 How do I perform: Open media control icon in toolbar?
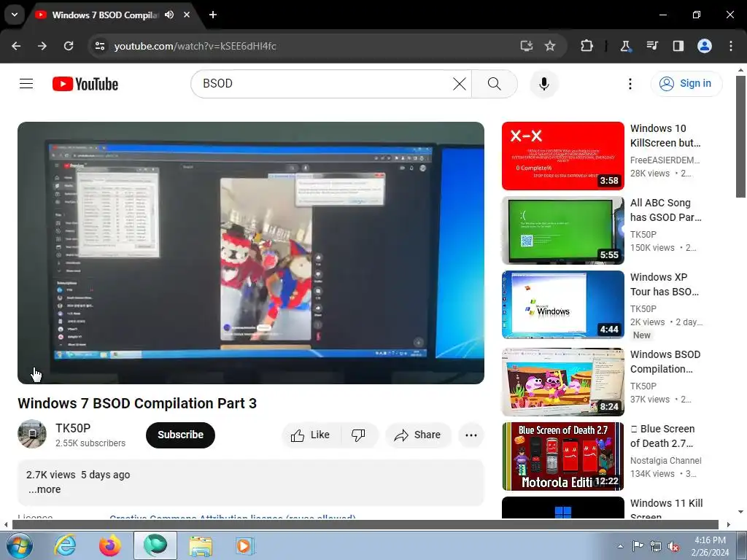point(652,46)
